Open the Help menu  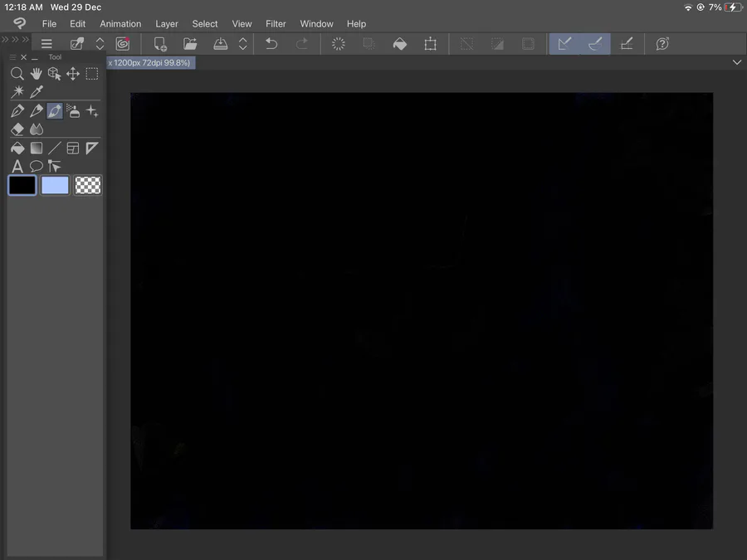click(356, 24)
